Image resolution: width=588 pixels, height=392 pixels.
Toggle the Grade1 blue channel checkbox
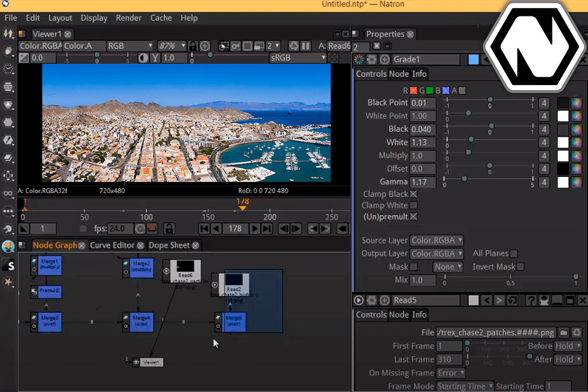click(445, 91)
